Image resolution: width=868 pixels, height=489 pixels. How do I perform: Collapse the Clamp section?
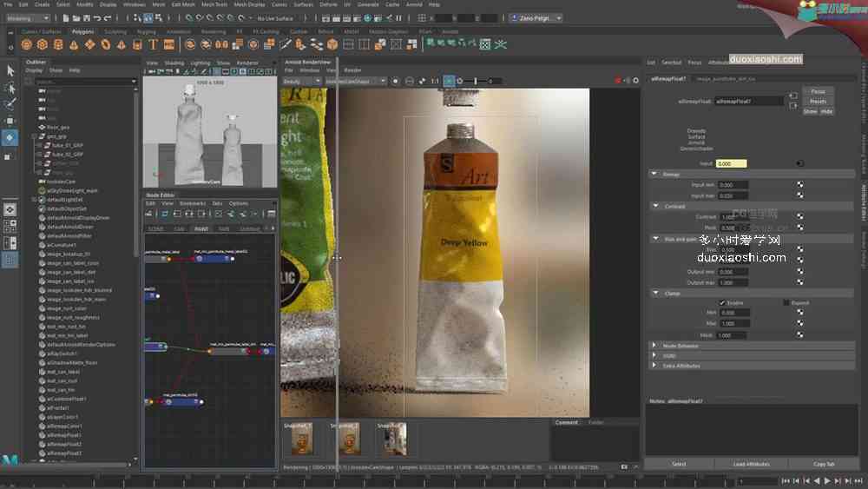pyautogui.click(x=656, y=293)
